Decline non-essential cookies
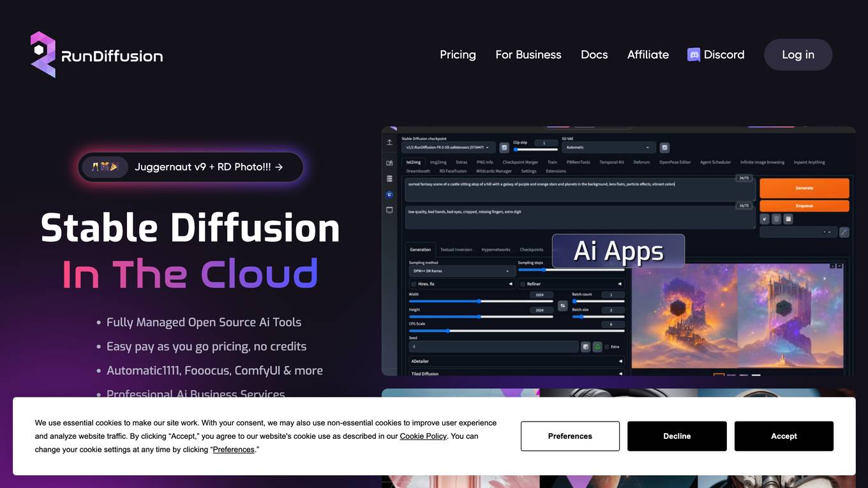The image size is (868, 488). (x=677, y=436)
